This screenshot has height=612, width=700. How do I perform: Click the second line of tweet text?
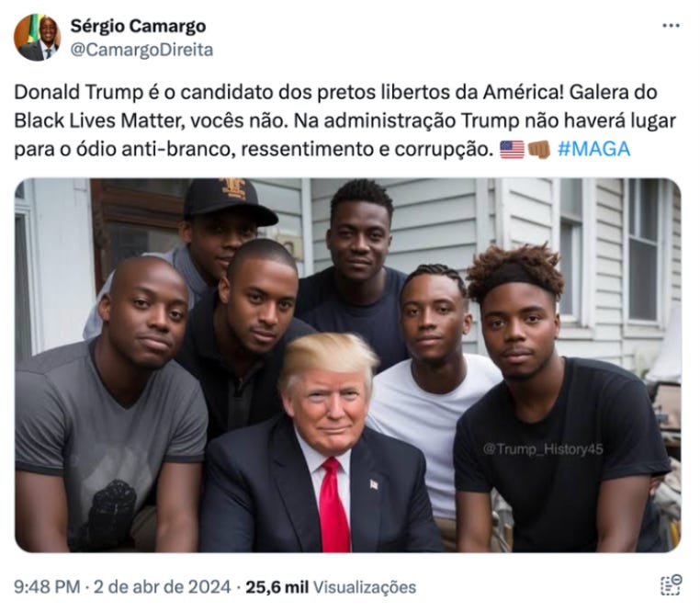(x=345, y=120)
